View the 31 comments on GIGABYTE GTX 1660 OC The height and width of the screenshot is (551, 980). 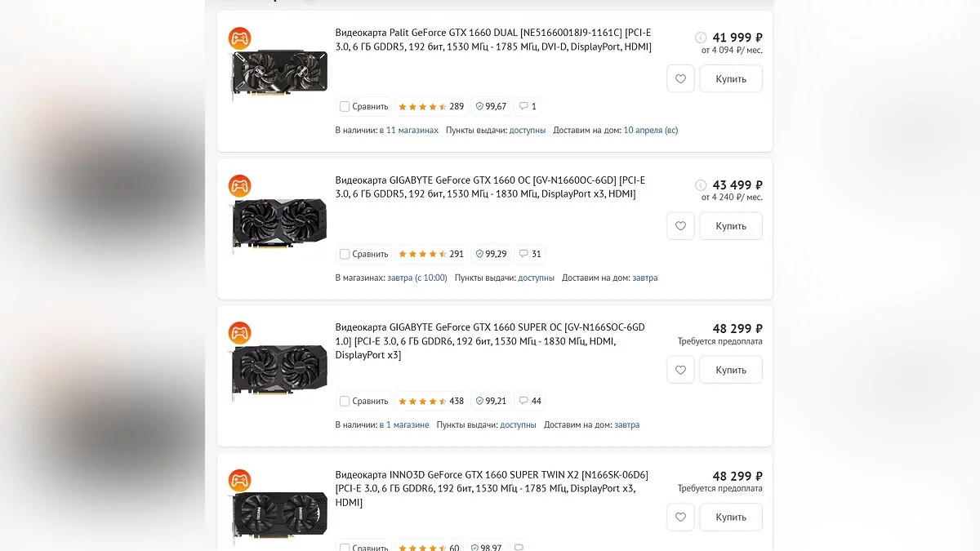pyautogui.click(x=529, y=254)
